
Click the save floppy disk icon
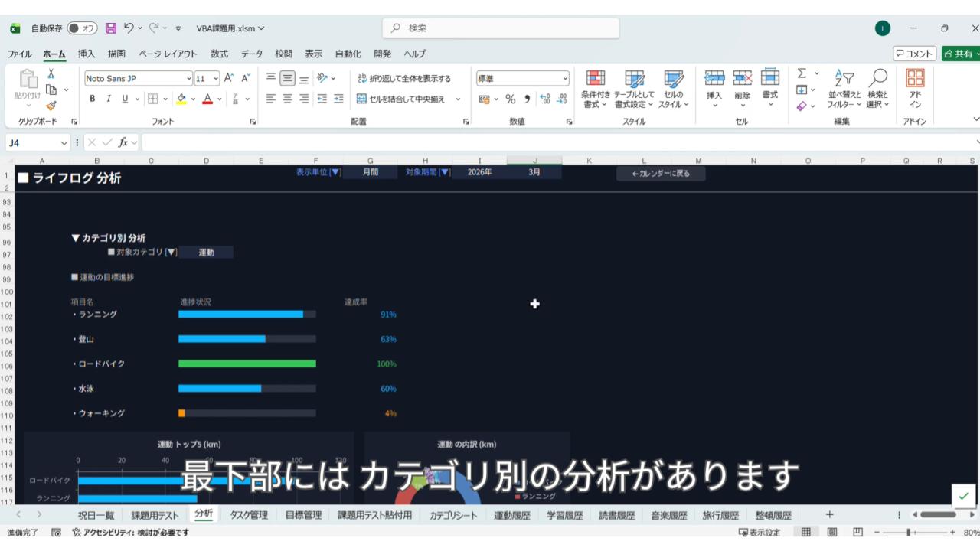click(111, 28)
